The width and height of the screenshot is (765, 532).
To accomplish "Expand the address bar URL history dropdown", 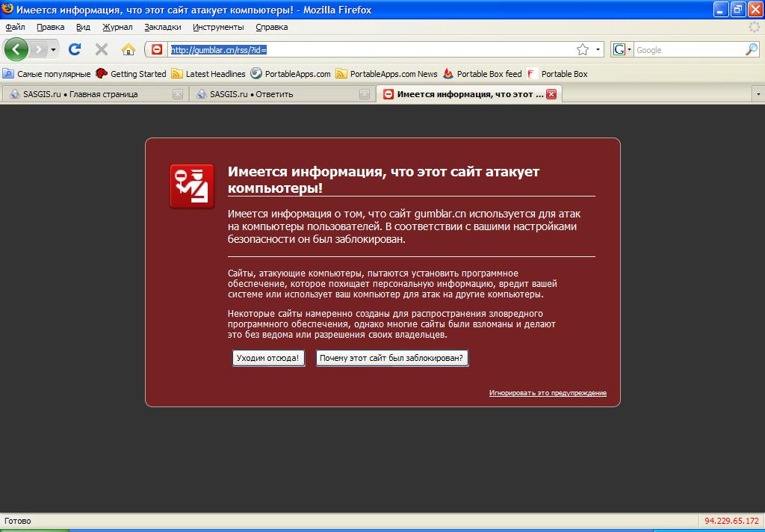I will click(x=598, y=50).
